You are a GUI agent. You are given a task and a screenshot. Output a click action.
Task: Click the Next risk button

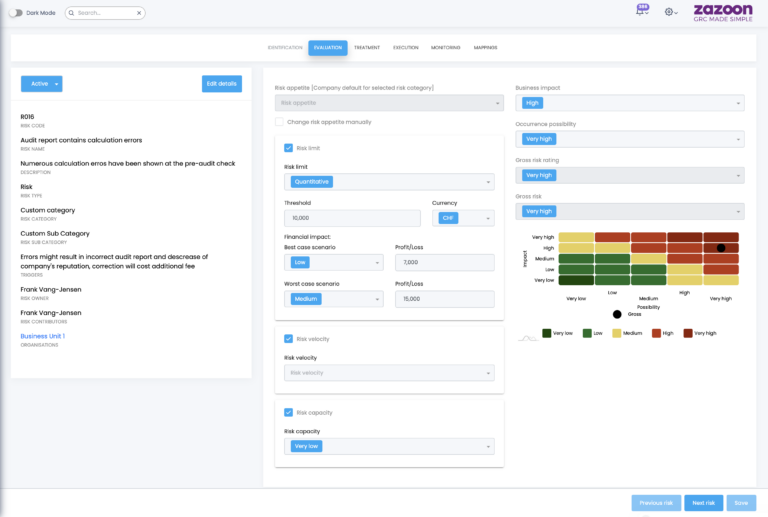pyautogui.click(x=704, y=503)
